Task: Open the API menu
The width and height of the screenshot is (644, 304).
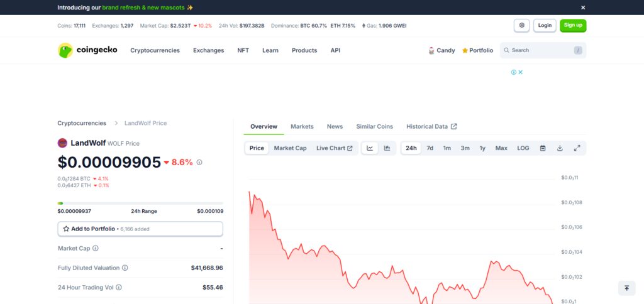Action: click(335, 50)
